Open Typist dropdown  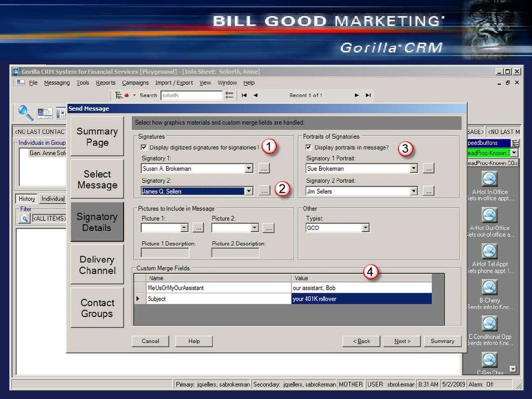pos(365,228)
